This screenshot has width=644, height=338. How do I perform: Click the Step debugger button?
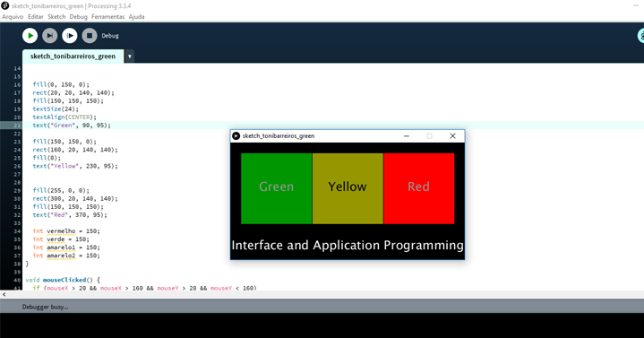(49, 36)
